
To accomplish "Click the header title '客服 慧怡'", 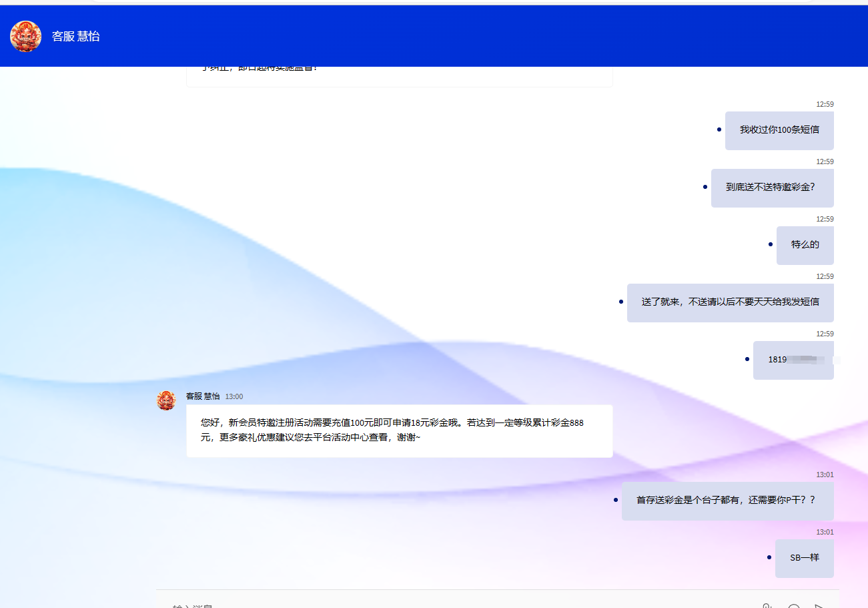I will (x=76, y=37).
